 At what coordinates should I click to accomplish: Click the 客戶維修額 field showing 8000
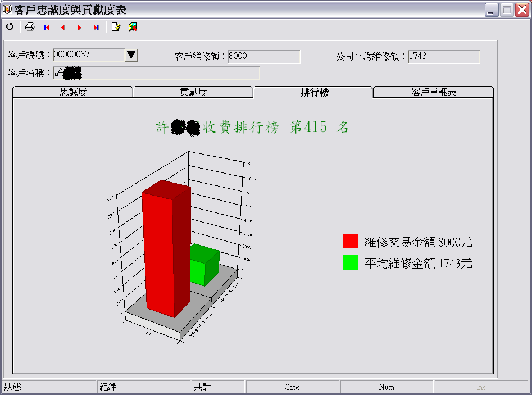(263, 57)
